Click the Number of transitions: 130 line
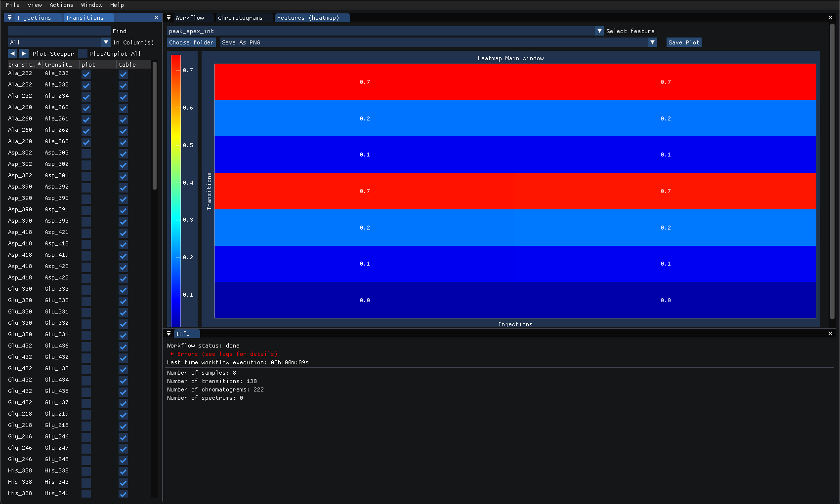The height and width of the screenshot is (504, 840). (x=211, y=381)
